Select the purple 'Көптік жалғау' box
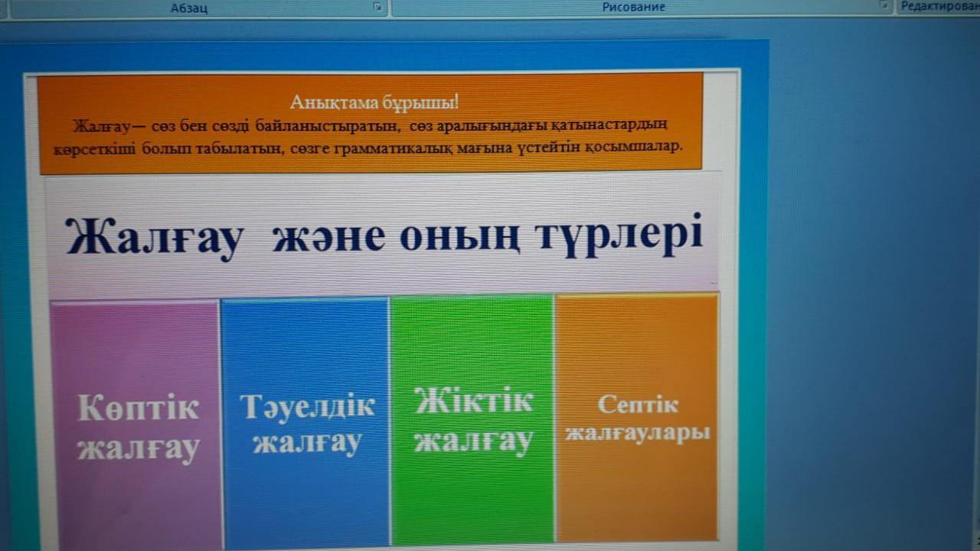 (x=136, y=423)
